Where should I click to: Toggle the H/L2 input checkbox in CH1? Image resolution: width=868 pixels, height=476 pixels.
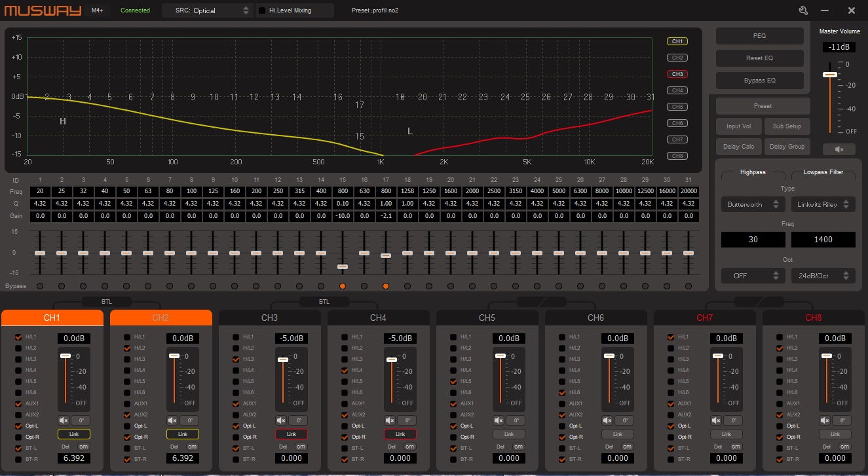18,348
